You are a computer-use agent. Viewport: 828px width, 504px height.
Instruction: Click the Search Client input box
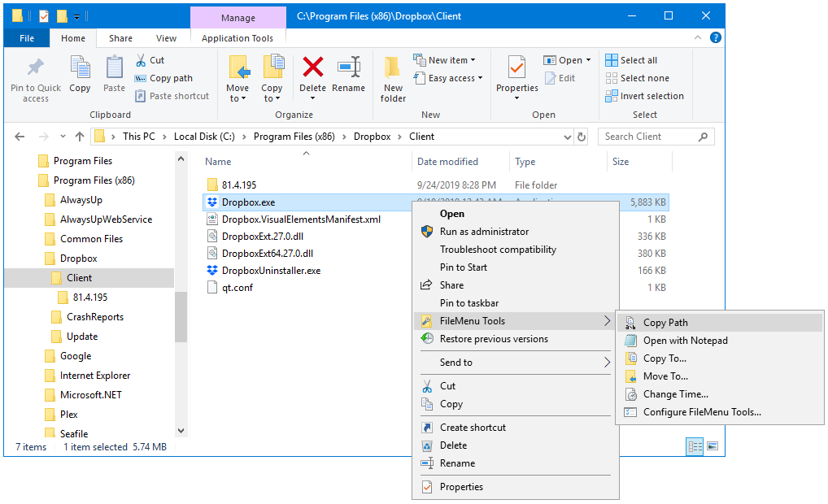(649, 137)
